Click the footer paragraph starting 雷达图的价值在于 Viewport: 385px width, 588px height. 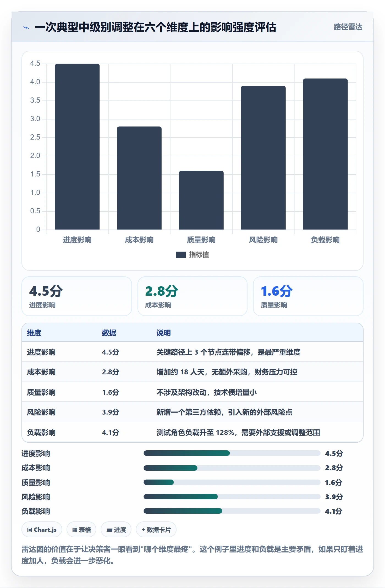tap(192, 555)
